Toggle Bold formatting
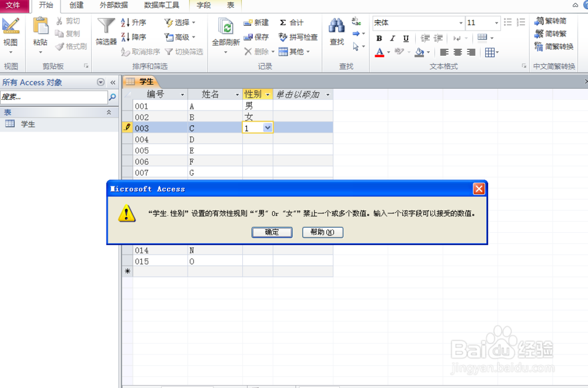The width and height of the screenshot is (588, 388). point(379,38)
